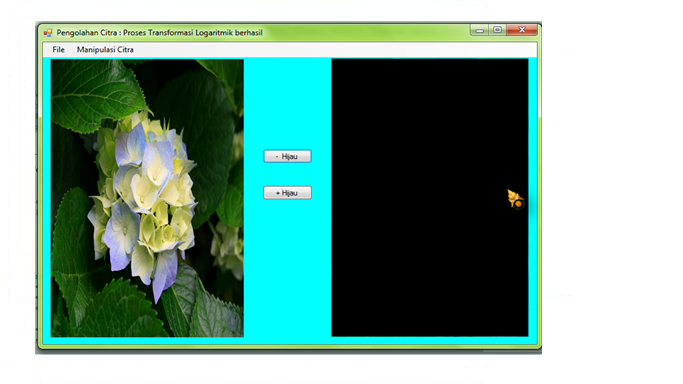Click the "- Hijau" button
This screenshot has width=683, height=384.
click(x=287, y=156)
